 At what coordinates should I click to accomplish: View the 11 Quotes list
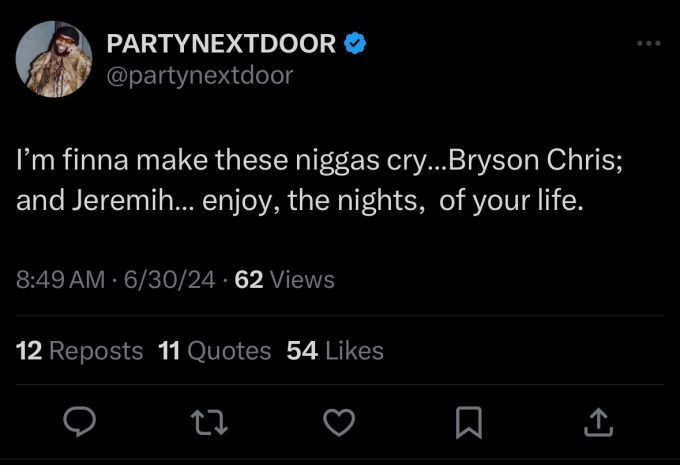coord(215,350)
